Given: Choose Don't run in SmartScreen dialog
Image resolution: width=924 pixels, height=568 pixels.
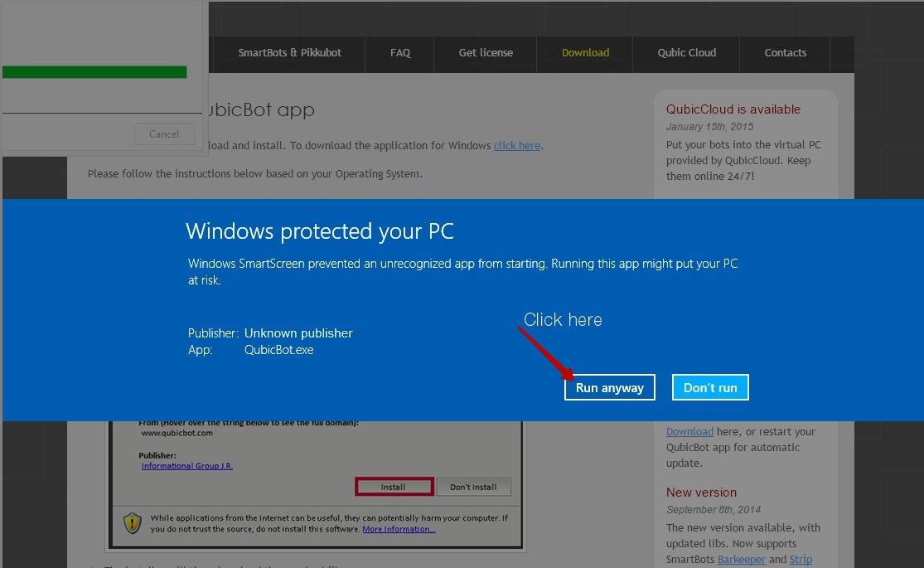Looking at the screenshot, I should point(710,387).
